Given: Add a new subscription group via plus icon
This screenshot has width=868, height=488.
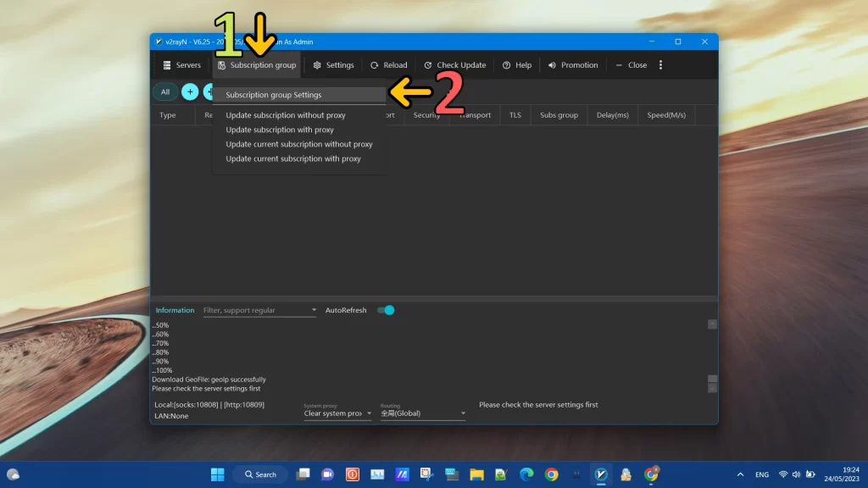Looking at the screenshot, I should [x=190, y=91].
